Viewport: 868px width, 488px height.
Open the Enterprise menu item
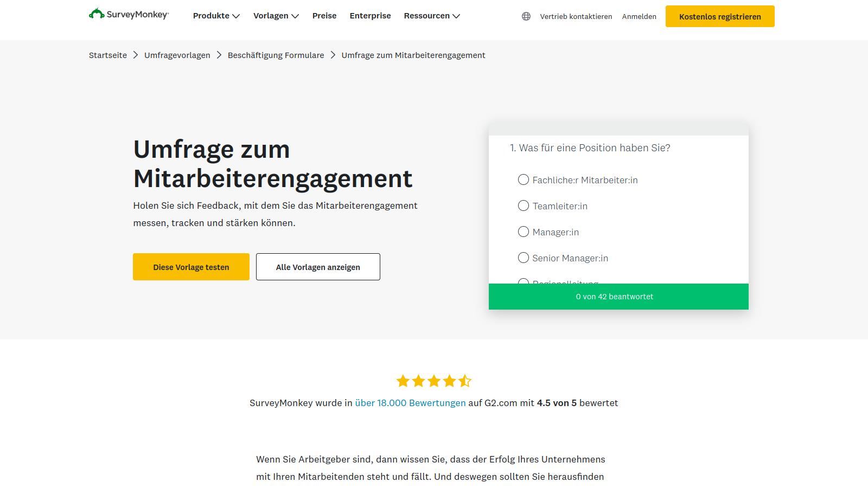coord(370,16)
